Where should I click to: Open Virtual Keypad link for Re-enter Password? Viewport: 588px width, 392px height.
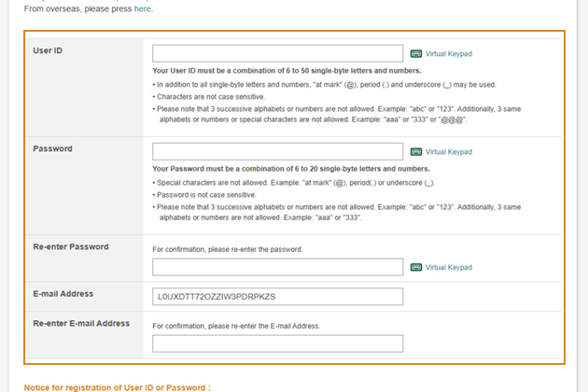pyautogui.click(x=448, y=267)
